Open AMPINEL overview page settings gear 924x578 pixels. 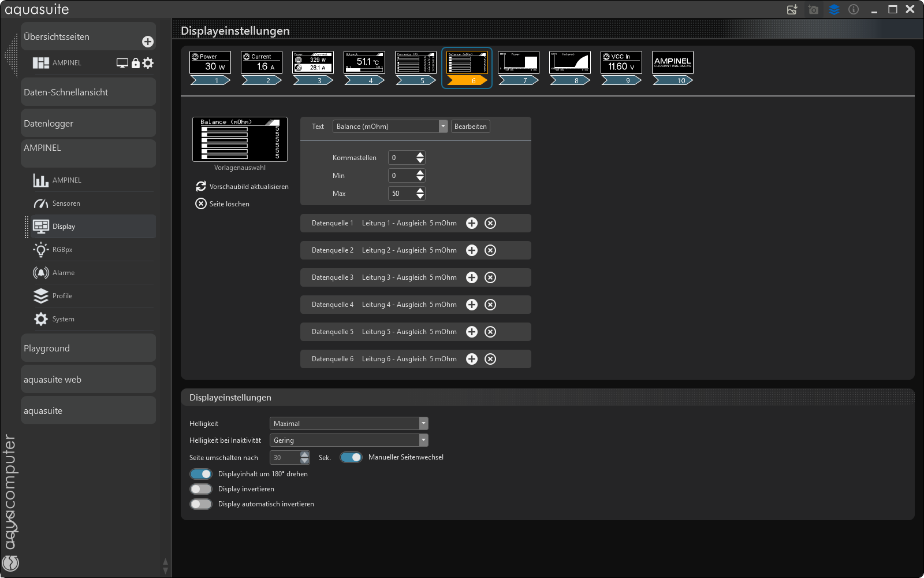pos(148,63)
